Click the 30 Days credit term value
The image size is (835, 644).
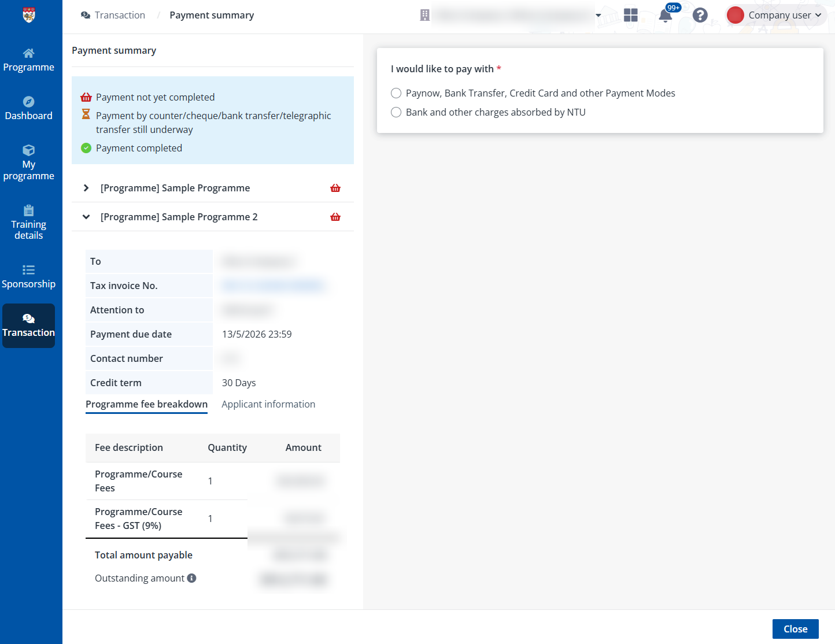click(239, 383)
